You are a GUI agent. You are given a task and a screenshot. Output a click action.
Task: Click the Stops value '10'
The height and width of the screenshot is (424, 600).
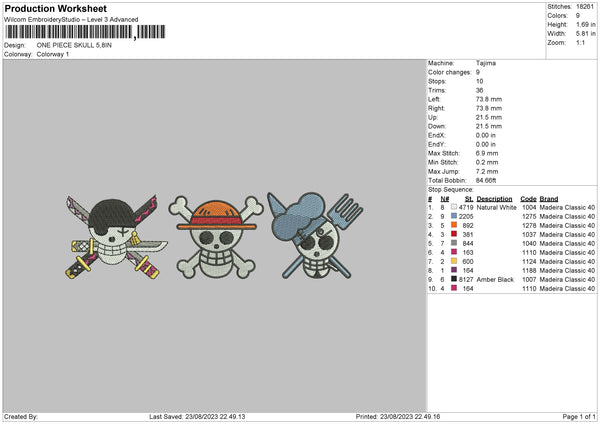point(479,81)
